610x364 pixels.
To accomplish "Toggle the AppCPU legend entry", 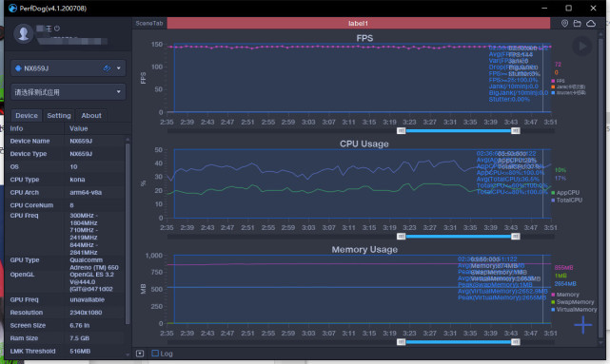I will coord(565,192).
